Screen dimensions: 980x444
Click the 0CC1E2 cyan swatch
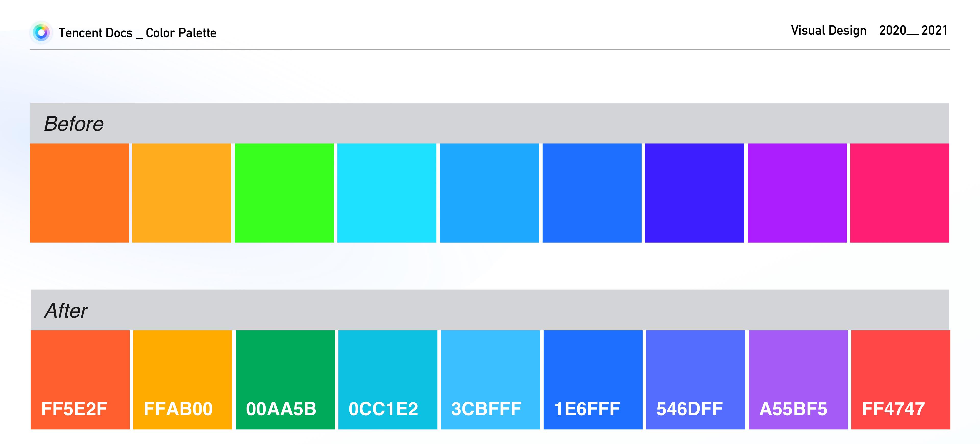coord(388,379)
